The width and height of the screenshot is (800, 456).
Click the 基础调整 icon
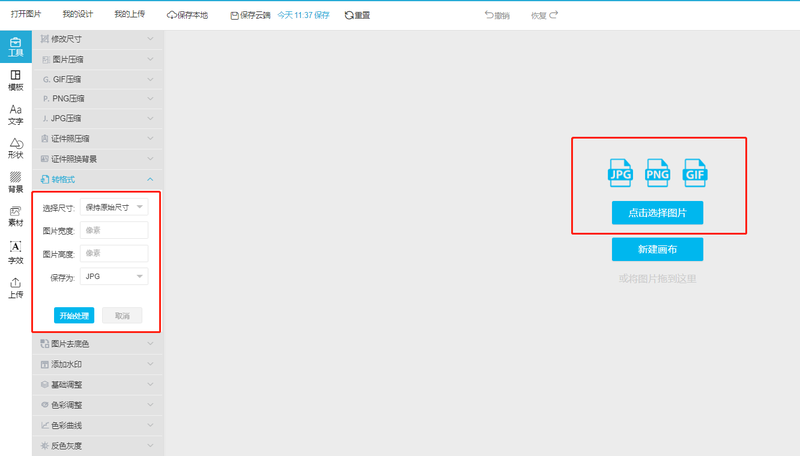click(44, 385)
